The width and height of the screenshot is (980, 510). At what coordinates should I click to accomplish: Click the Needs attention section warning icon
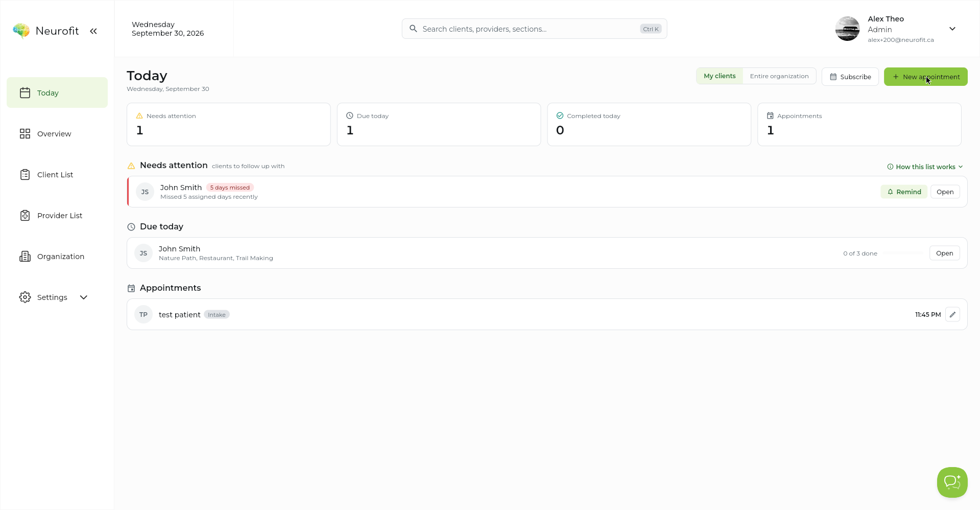(131, 166)
